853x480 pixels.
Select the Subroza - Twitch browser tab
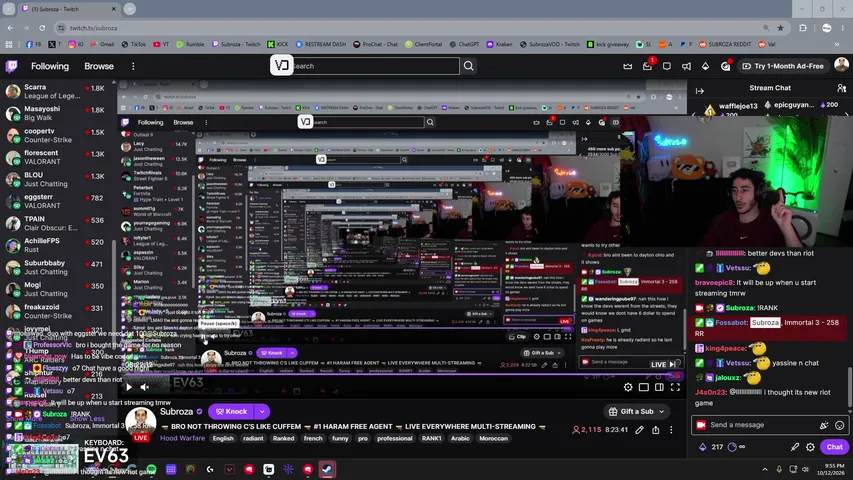click(x=70, y=9)
